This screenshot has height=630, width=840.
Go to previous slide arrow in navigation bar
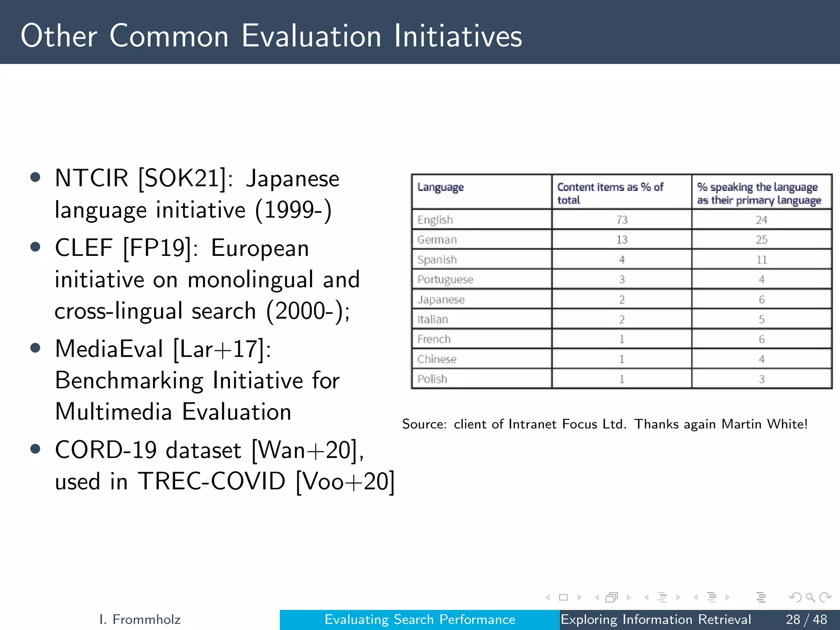(548, 597)
